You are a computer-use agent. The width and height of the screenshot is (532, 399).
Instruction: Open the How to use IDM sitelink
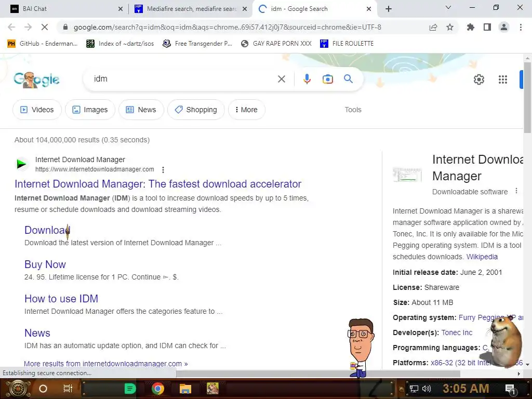[x=61, y=299]
